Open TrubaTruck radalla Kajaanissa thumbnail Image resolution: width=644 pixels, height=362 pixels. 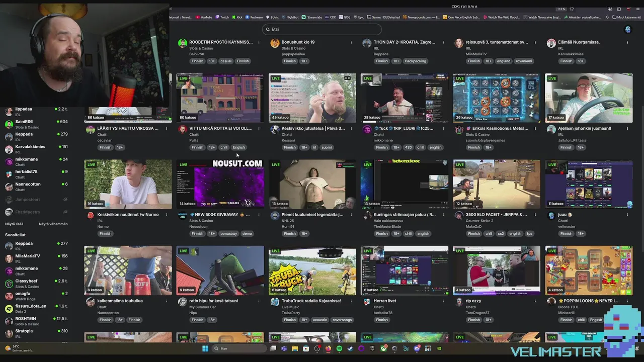click(312, 270)
